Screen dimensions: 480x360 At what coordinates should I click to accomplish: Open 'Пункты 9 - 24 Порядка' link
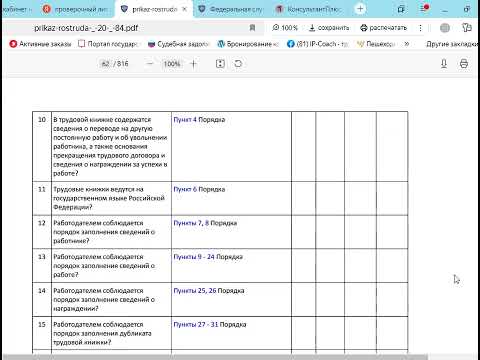click(208, 257)
